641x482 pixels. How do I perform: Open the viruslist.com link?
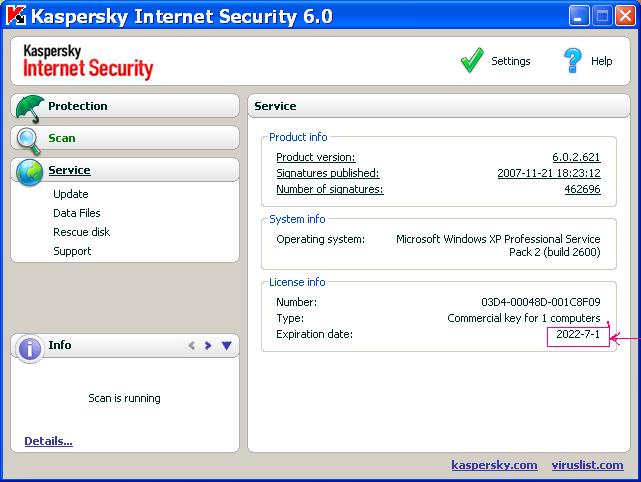[588, 465]
